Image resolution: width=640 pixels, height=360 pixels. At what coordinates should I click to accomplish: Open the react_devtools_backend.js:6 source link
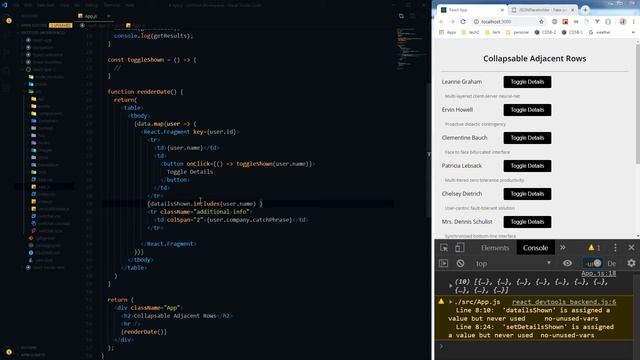[x=564, y=302]
